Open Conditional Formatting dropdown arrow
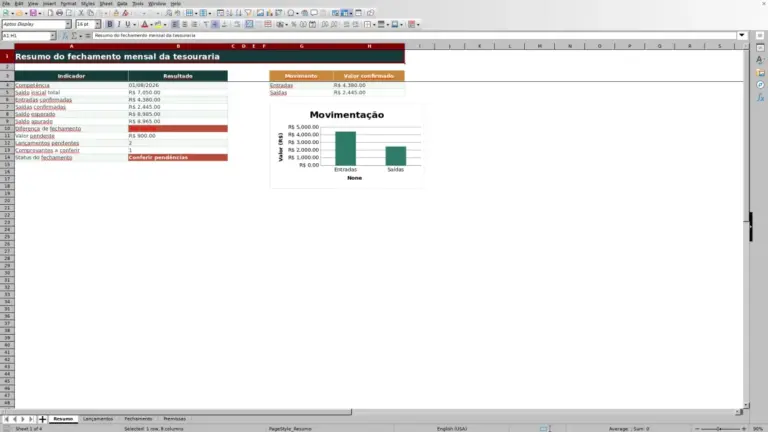Screen dimensions: 768x432 pos(418,24)
